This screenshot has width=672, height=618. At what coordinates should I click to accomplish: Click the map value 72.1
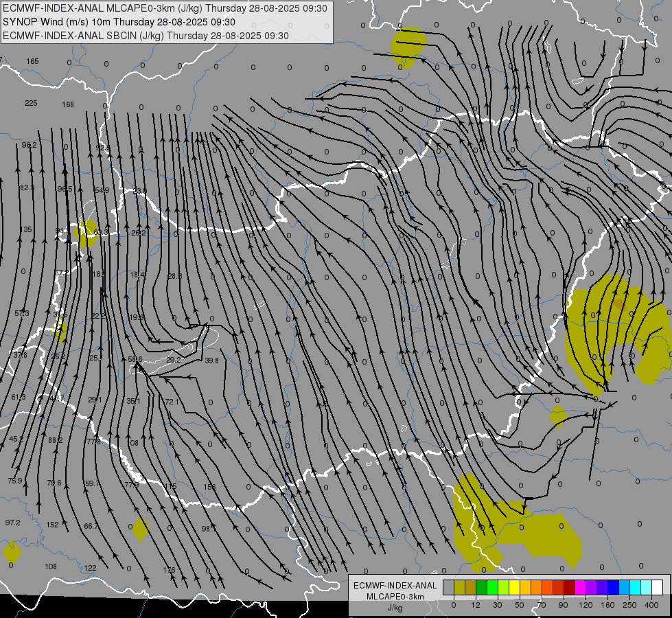pyautogui.click(x=172, y=402)
